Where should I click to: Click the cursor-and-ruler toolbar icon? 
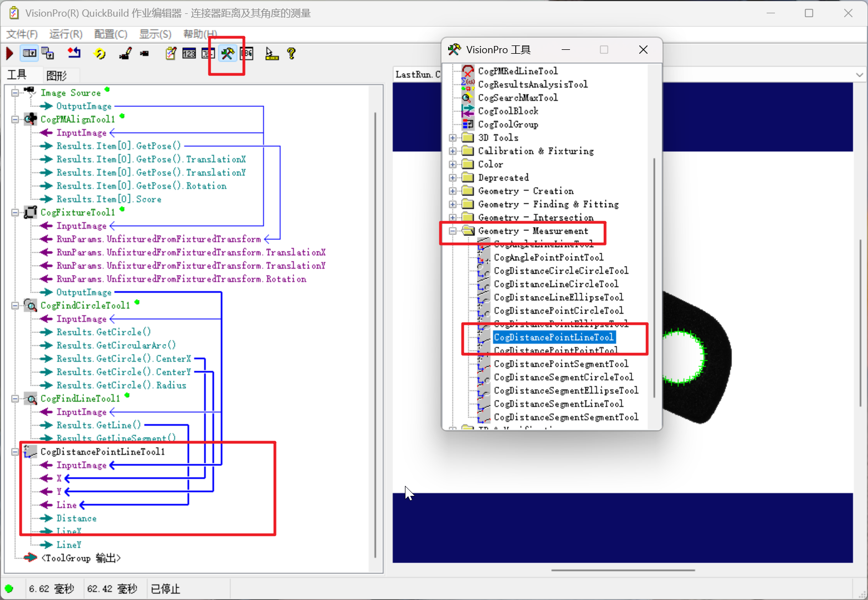(271, 53)
